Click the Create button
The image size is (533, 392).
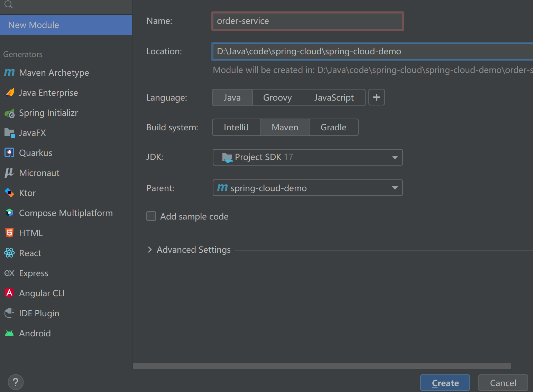445,383
